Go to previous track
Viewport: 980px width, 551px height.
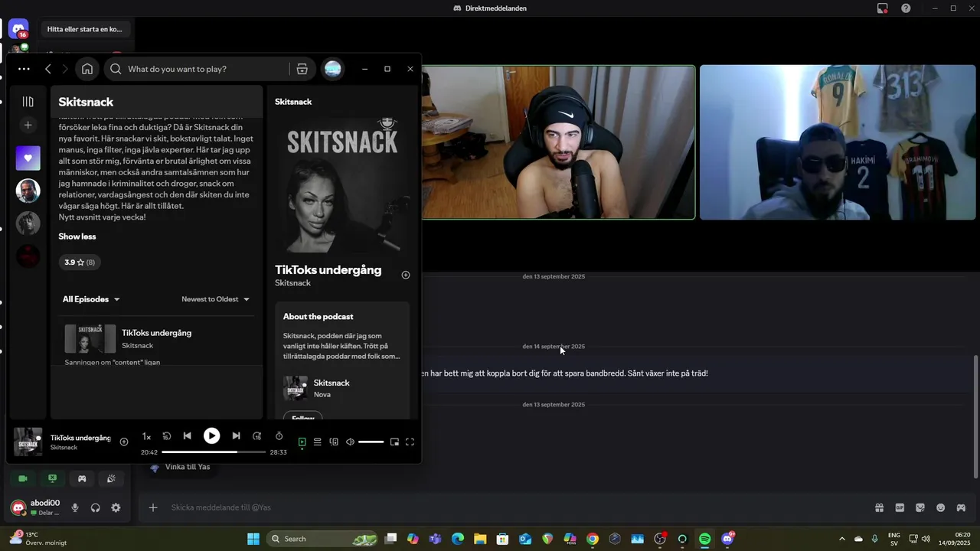(188, 436)
